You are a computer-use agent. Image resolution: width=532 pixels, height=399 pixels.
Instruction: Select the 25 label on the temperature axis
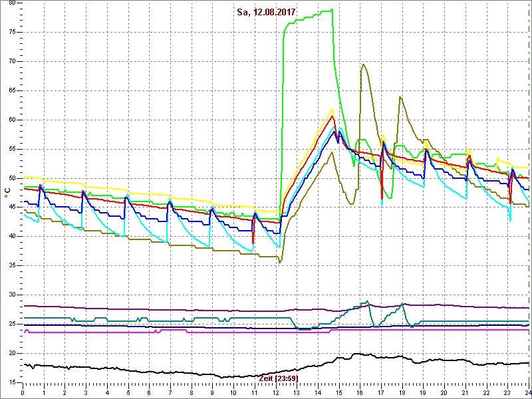(11, 324)
